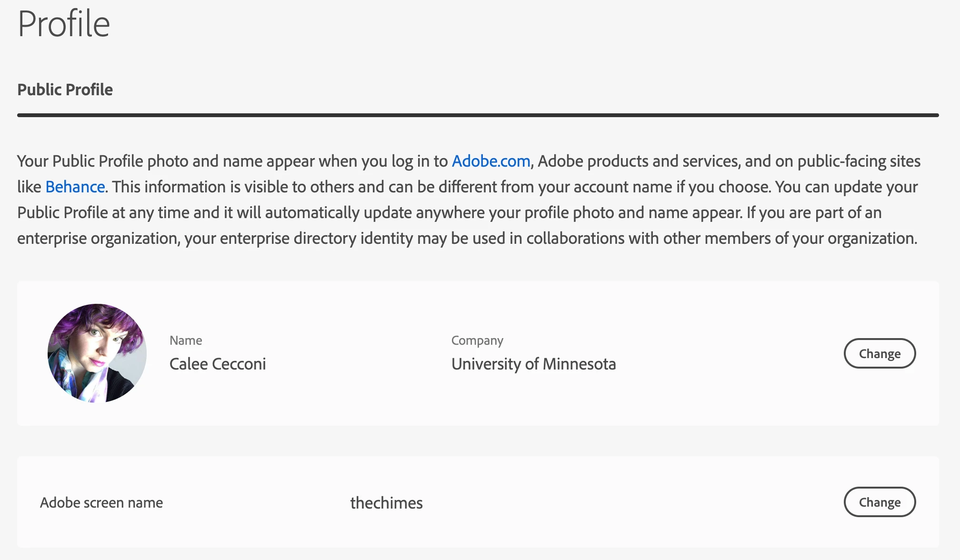Click the Name field label
Screen dimensions: 960x560
pos(186,340)
